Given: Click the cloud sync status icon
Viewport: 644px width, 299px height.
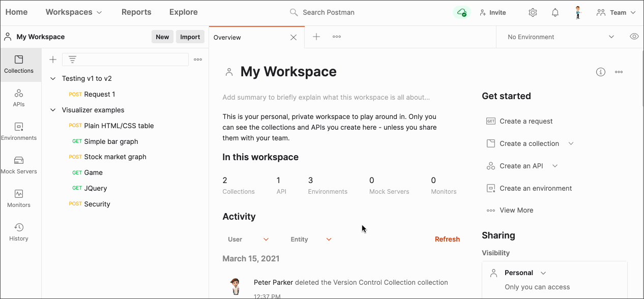Looking at the screenshot, I should pyautogui.click(x=462, y=13).
